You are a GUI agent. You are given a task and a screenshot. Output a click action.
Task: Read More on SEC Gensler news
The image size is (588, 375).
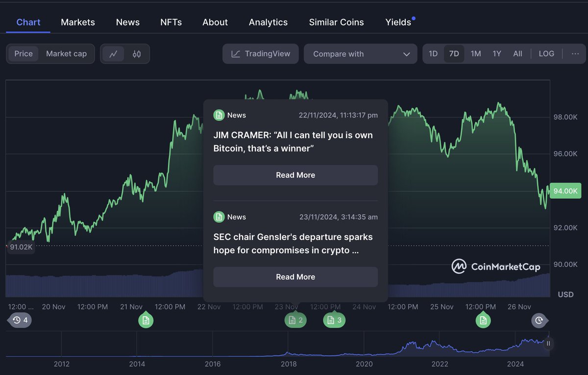[295, 277]
